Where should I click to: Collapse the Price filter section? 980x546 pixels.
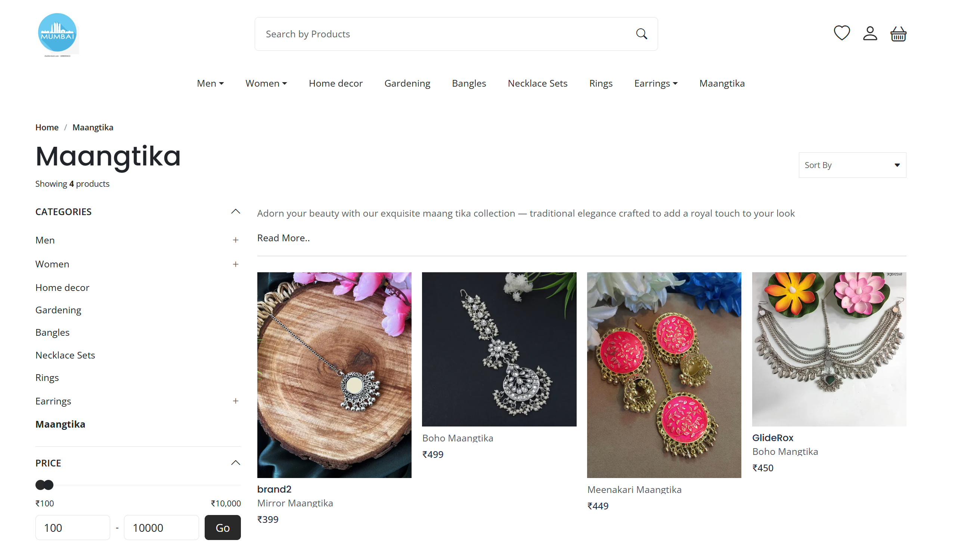click(236, 463)
